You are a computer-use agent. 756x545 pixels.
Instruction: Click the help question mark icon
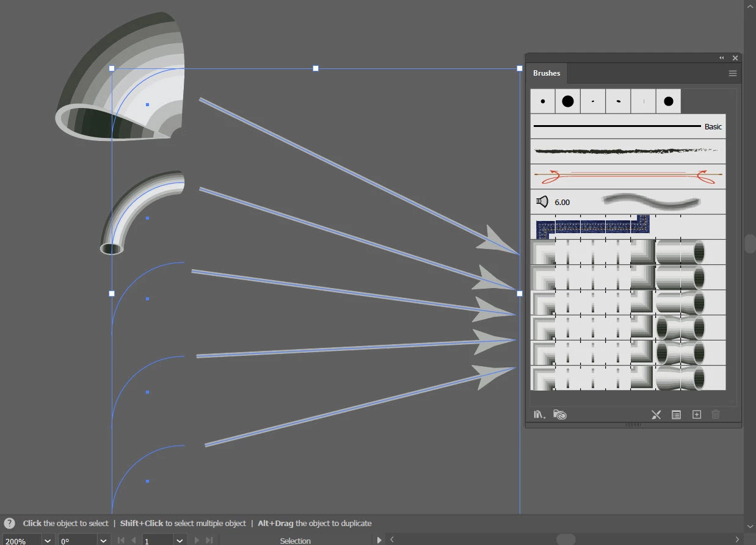pos(9,523)
